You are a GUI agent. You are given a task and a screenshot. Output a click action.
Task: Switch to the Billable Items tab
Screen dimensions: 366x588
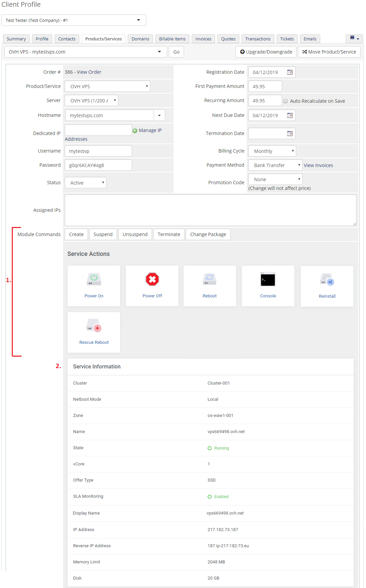coord(172,39)
